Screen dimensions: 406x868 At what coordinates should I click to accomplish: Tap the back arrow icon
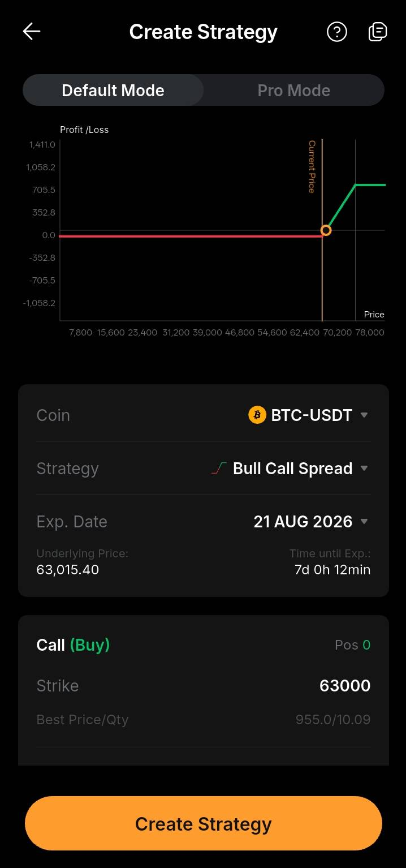click(32, 32)
